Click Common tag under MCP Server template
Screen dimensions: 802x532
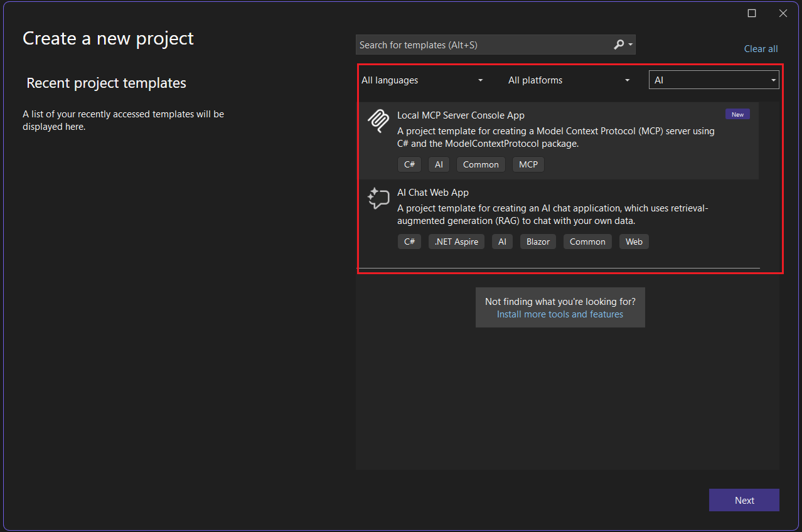tap(481, 164)
